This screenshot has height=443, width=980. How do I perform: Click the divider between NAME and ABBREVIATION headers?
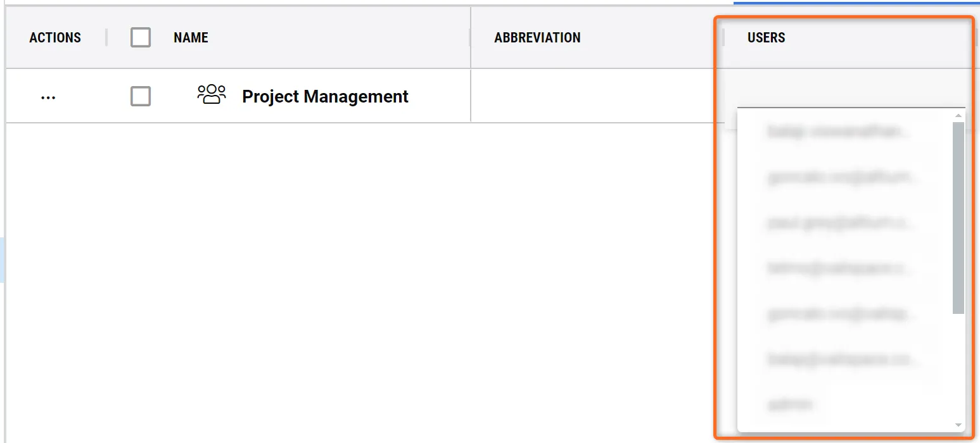(x=470, y=38)
